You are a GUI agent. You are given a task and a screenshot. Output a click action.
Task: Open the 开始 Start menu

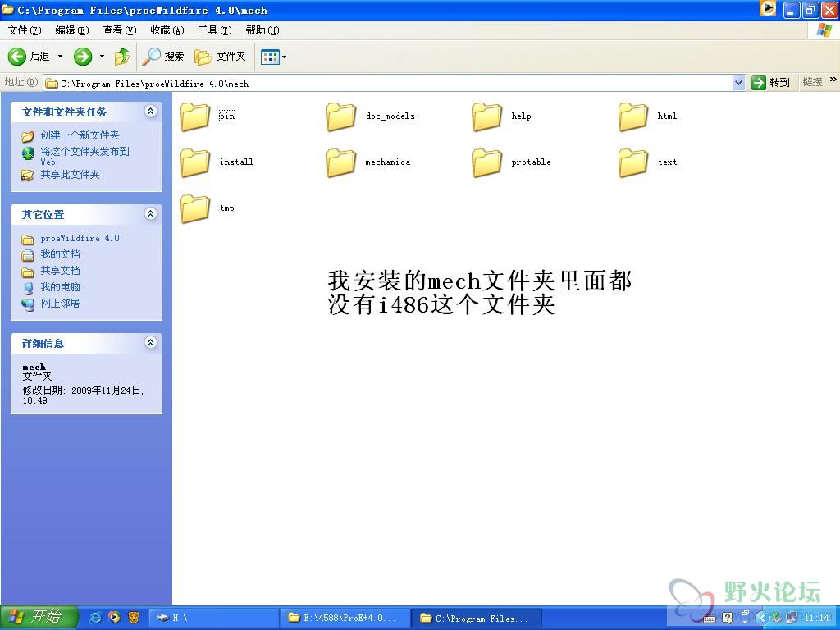39,618
